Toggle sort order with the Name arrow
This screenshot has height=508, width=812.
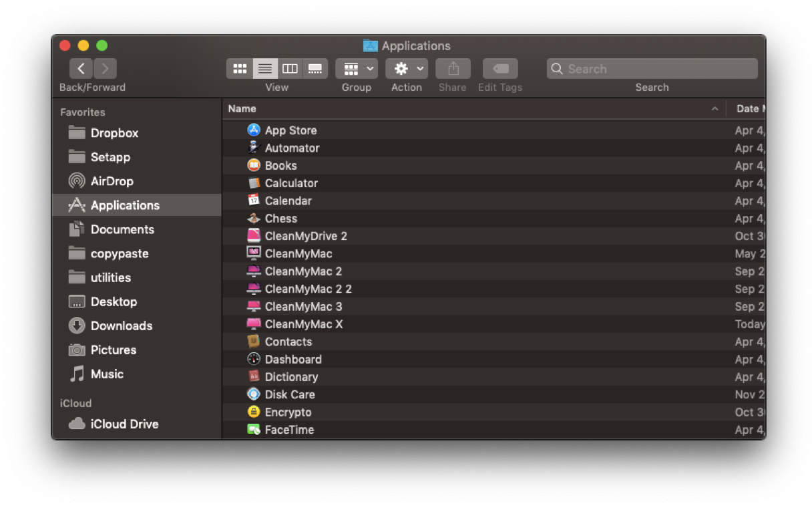click(715, 109)
